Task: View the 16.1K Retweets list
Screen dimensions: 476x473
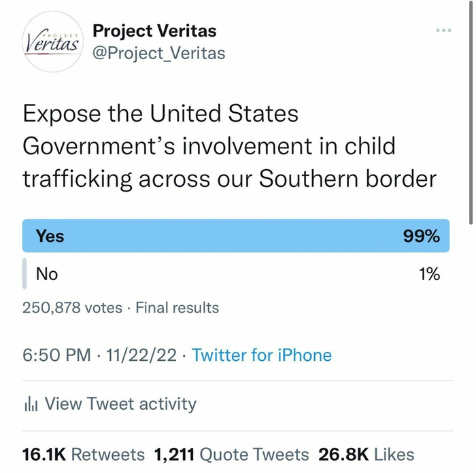Action: click(84, 454)
